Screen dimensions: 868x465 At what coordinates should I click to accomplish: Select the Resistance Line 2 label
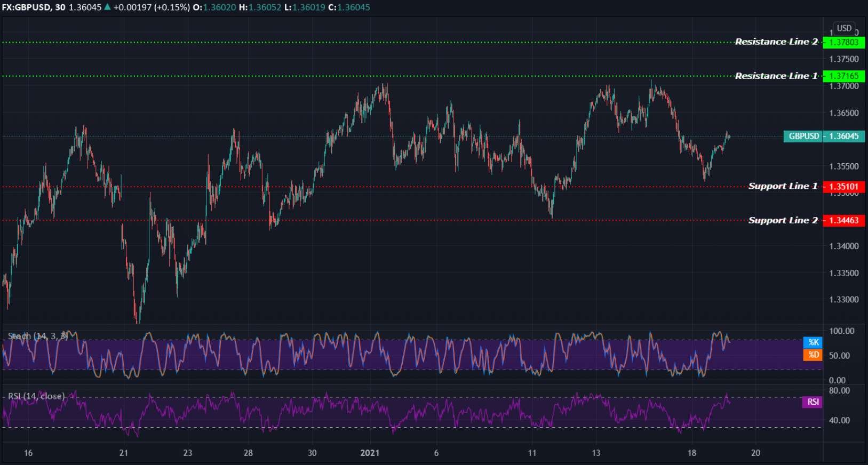[776, 42]
